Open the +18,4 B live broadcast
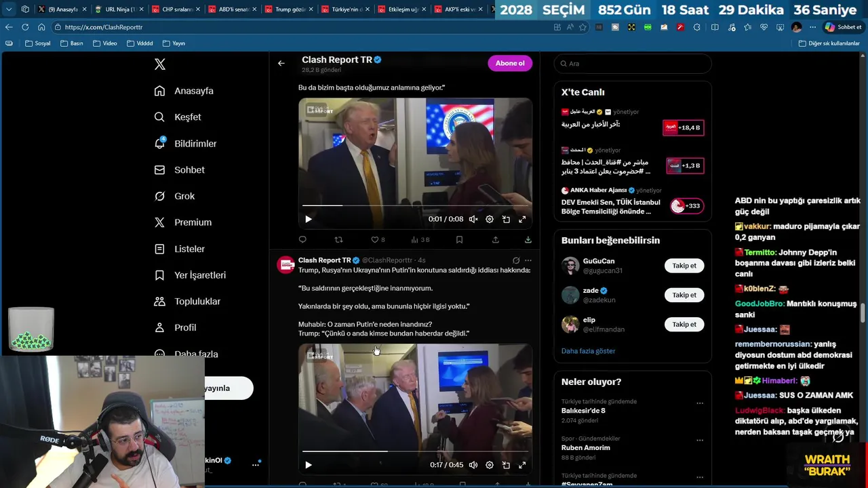Screen dimensions: 868x488 point(684,127)
